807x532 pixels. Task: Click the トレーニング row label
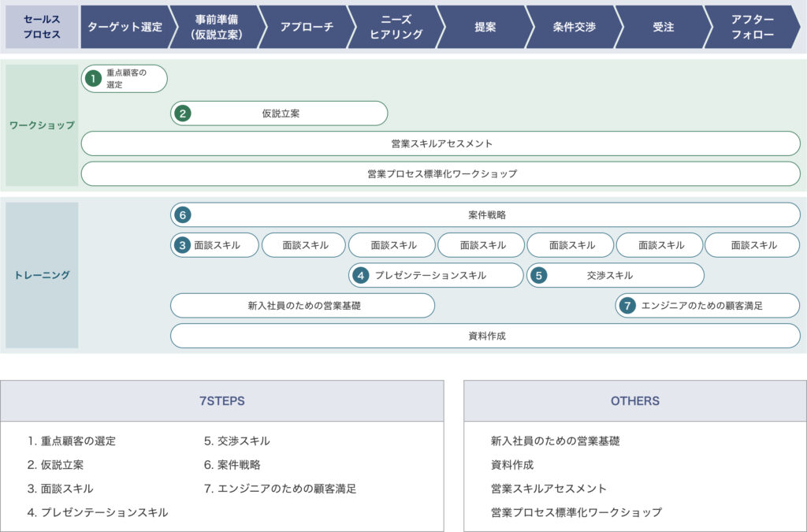coord(42,275)
